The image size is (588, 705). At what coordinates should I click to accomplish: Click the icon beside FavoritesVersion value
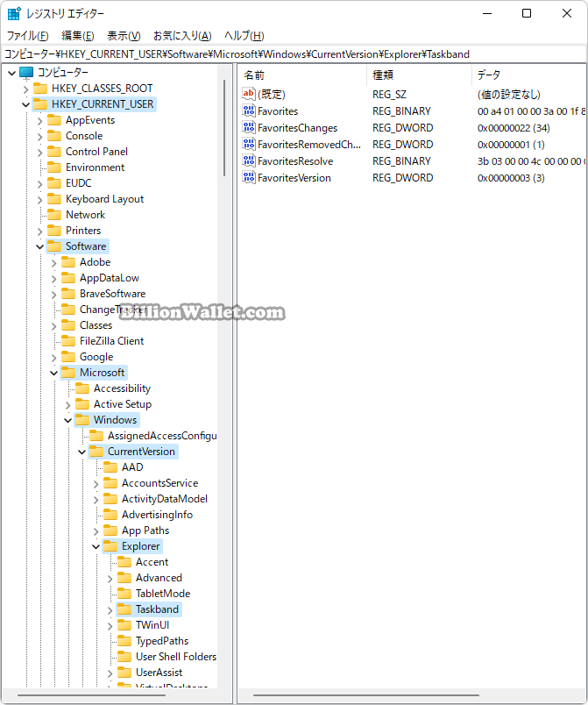(248, 177)
